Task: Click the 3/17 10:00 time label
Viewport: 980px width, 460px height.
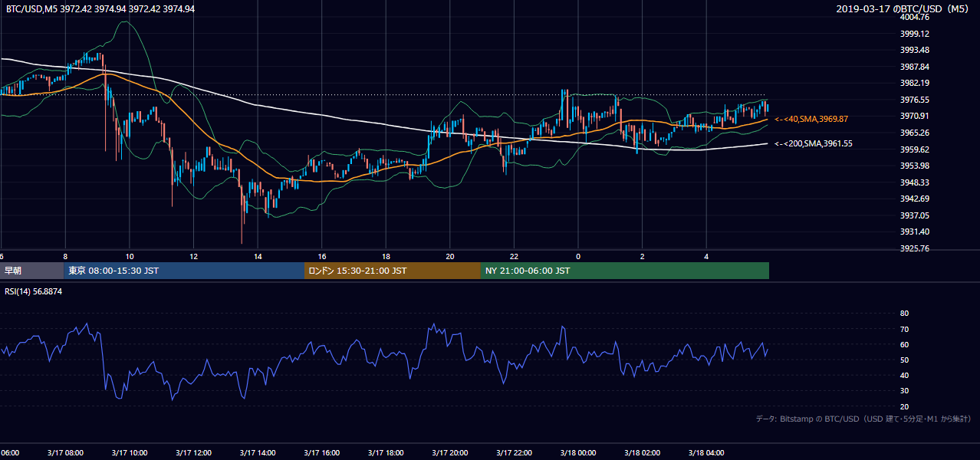Action: pyautogui.click(x=129, y=452)
